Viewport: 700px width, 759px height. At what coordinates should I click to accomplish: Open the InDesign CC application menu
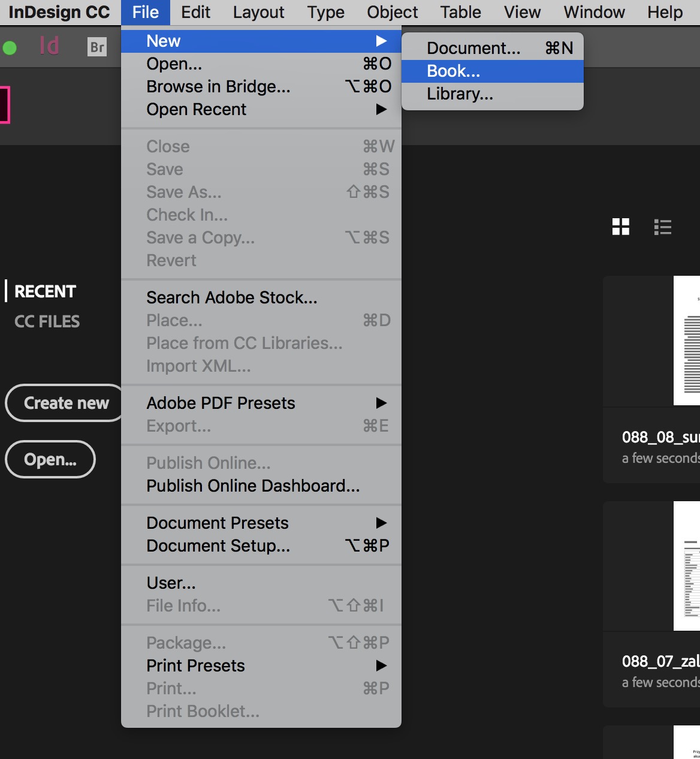59,12
